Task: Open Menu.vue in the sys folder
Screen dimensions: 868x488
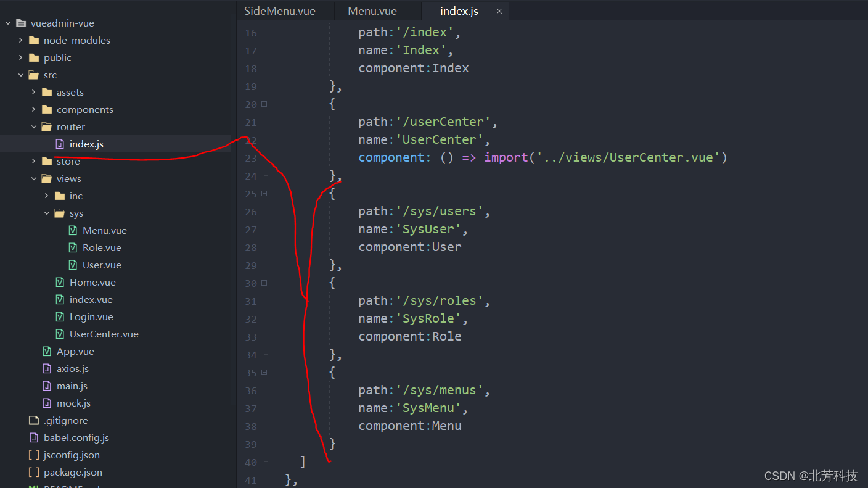Action: click(x=105, y=231)
